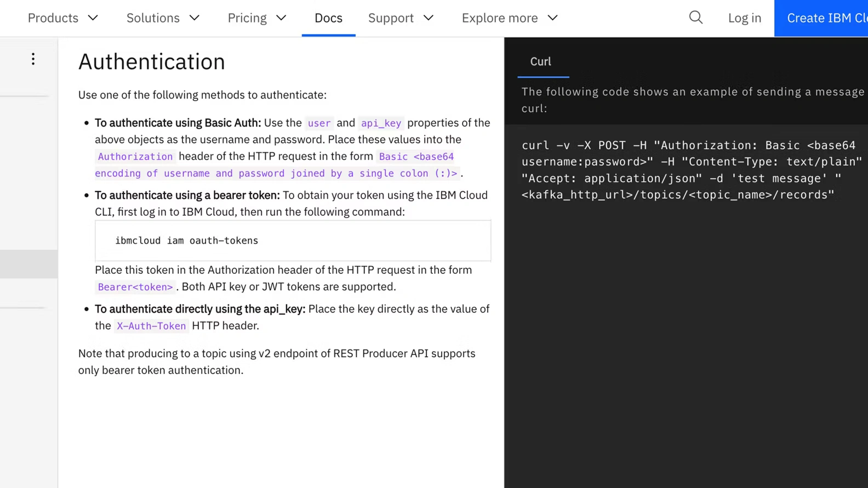This screenshot has height=488, width=868.
Task: Open the Explore more dropdown
Action: (x=509, y=18)
